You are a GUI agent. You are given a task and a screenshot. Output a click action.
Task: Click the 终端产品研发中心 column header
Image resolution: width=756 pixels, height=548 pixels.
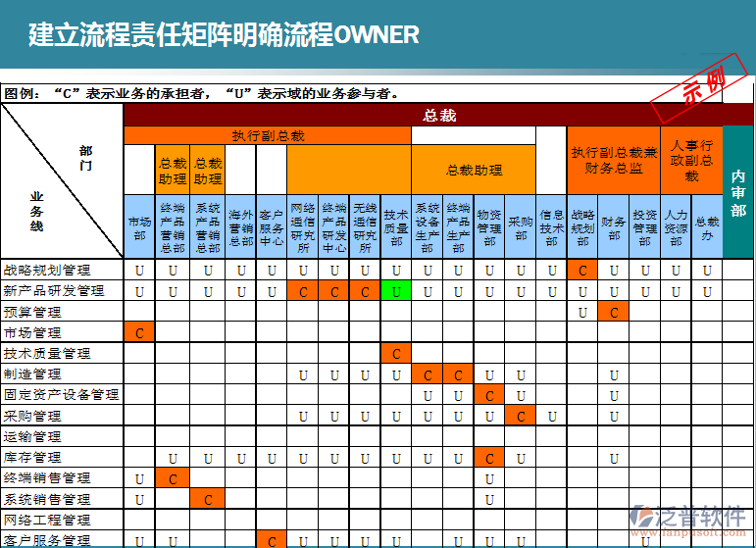[334, 226]
